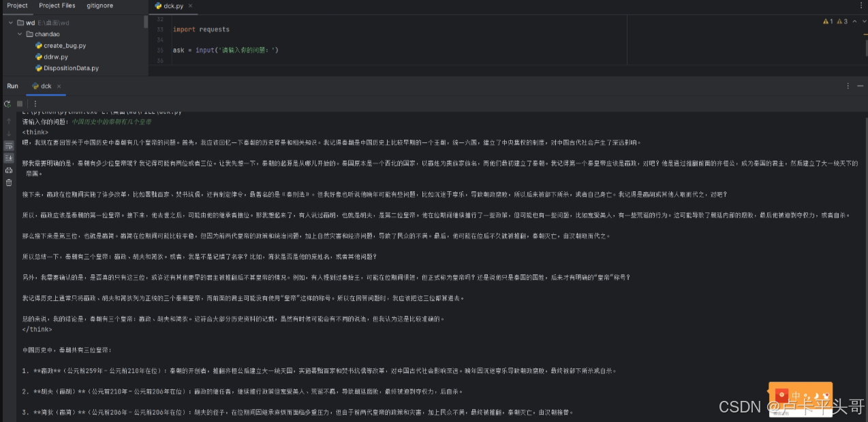
Task: Select the wd root folder row
Action: pyautogui.click(x=74, y=22)
